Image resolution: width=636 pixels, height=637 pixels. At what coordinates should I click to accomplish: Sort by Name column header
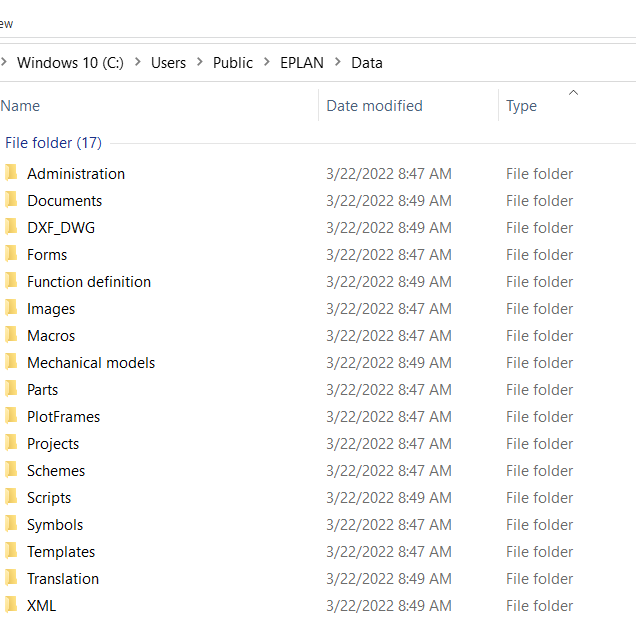[21, 106]
